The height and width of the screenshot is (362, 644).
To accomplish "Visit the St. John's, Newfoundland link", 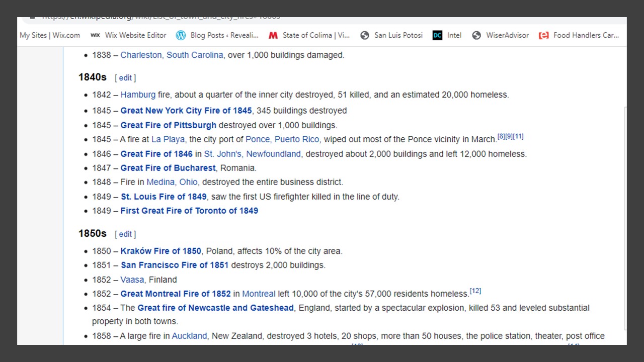I will tap(252, 154).
